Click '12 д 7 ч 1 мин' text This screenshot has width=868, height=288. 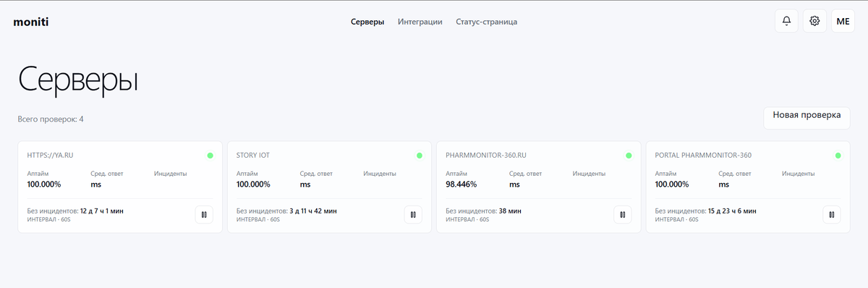102,211
